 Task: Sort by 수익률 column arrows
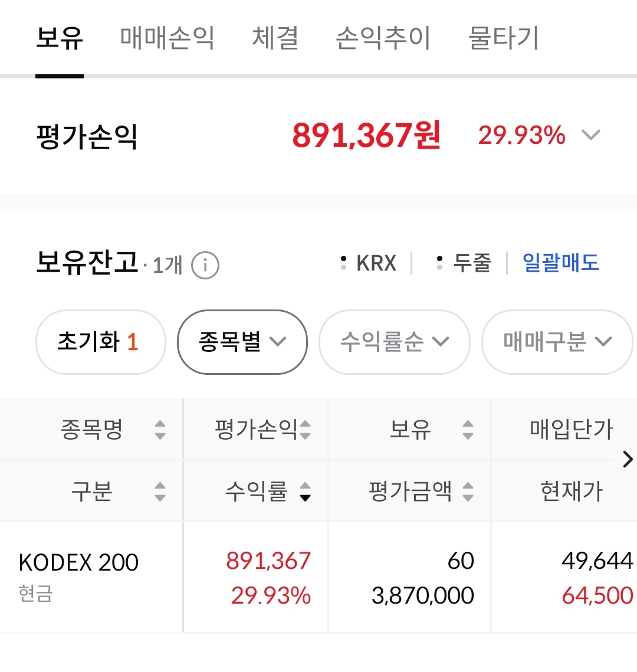coord(305,491)
